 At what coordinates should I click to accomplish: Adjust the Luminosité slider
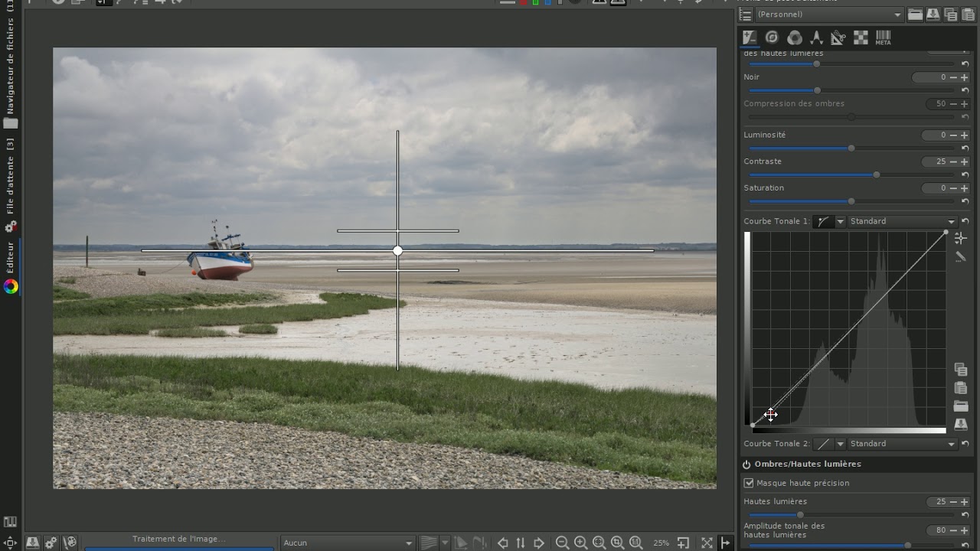point(851,148)
